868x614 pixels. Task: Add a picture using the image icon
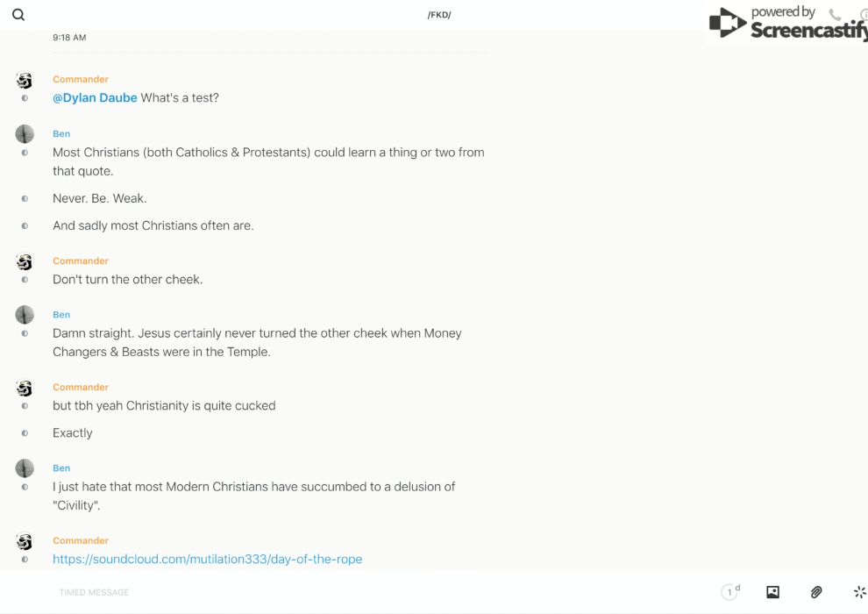click(x=772, y=592)
